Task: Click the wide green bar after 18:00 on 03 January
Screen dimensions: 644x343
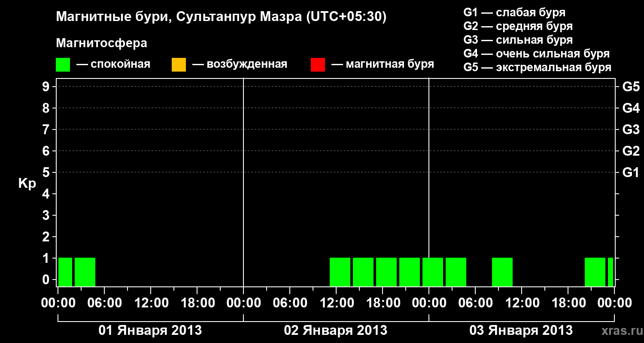Action: [595, 272]
